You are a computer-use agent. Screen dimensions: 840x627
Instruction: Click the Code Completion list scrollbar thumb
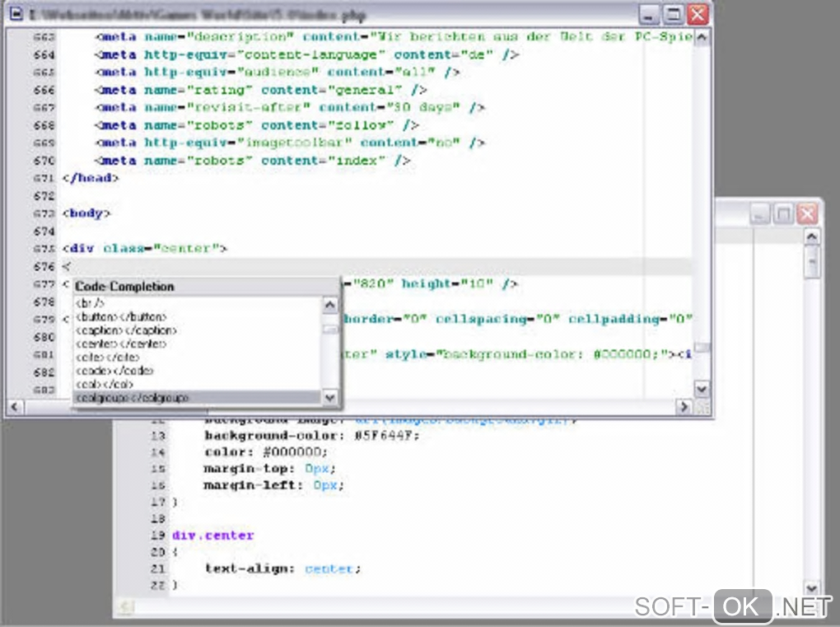[330, 329]
